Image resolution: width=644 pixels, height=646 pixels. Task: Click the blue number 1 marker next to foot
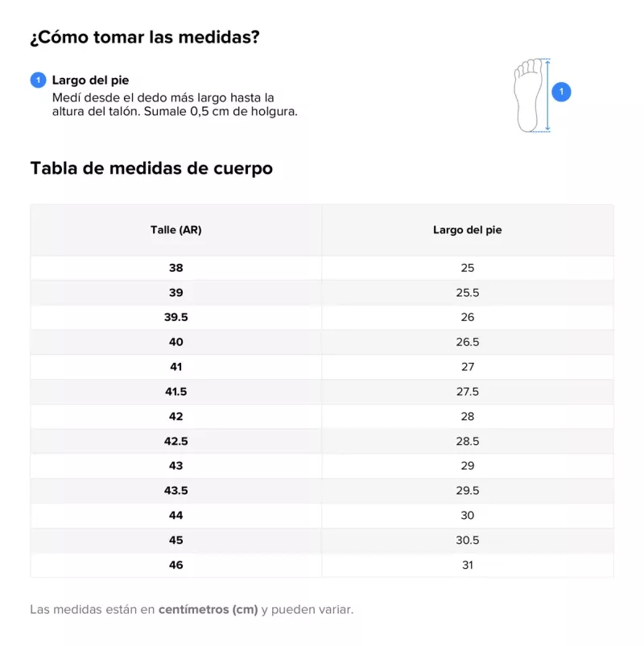coord(562,92)
